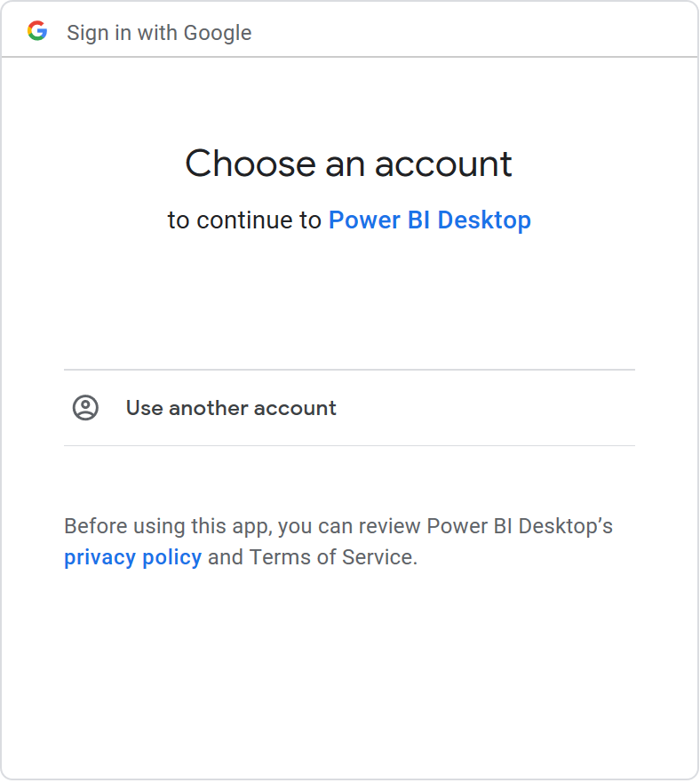This screenshot has width=700, height=783.
Task: Choose the Use another account option
Action: point(230,407)
